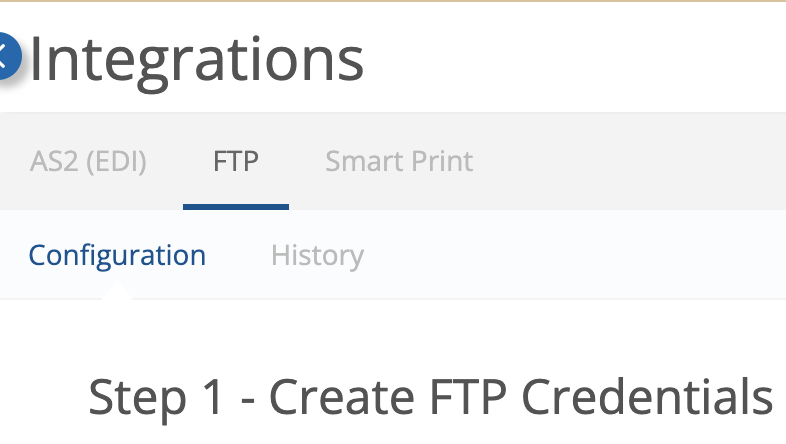Image resolution: width=786 pixels, height=444 pixels.
Task: Click the triangle pointer below Configuration
Action: click(117, 291)
